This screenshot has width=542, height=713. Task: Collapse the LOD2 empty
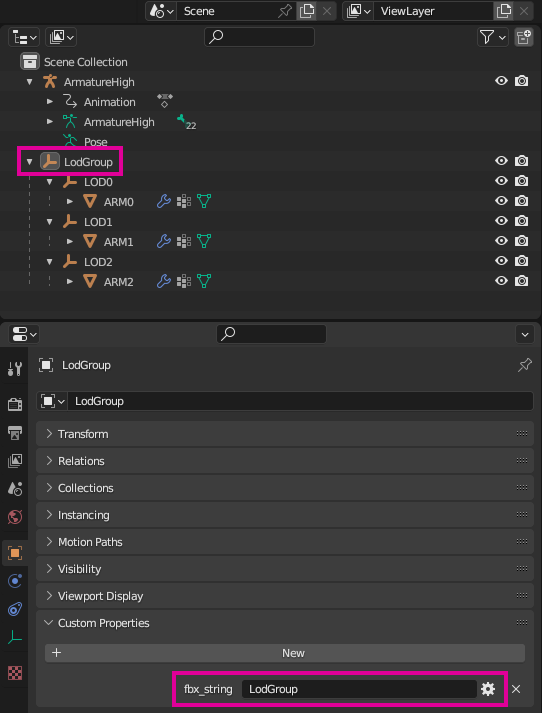point(50,262)
